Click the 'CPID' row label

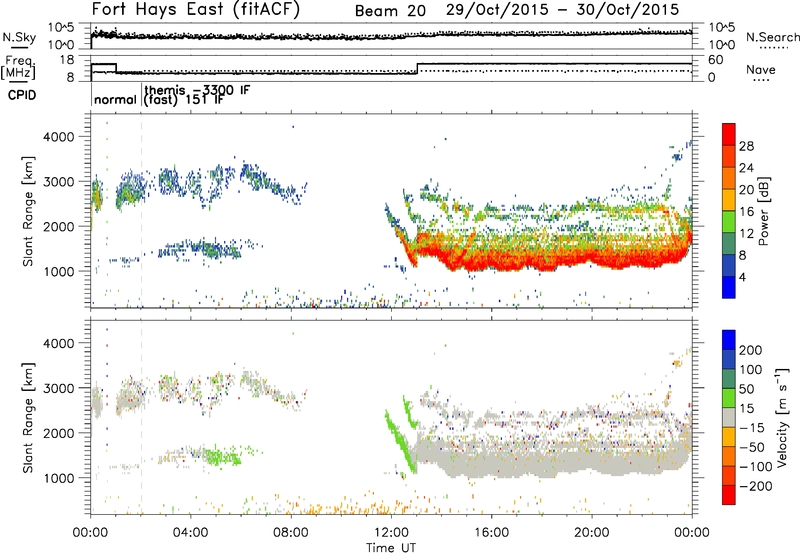22,95
